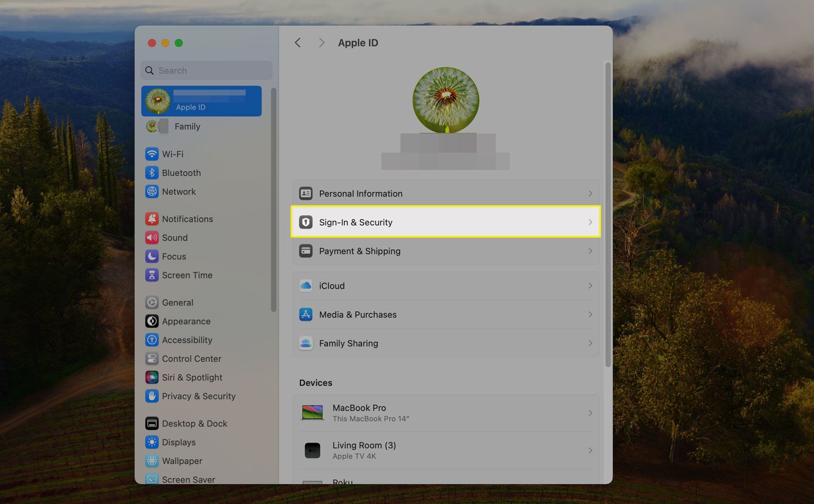The width and height of the screenshot is (814, 504).
Task: Select the Notifications bell icon
Action: [x=152, y=219]
